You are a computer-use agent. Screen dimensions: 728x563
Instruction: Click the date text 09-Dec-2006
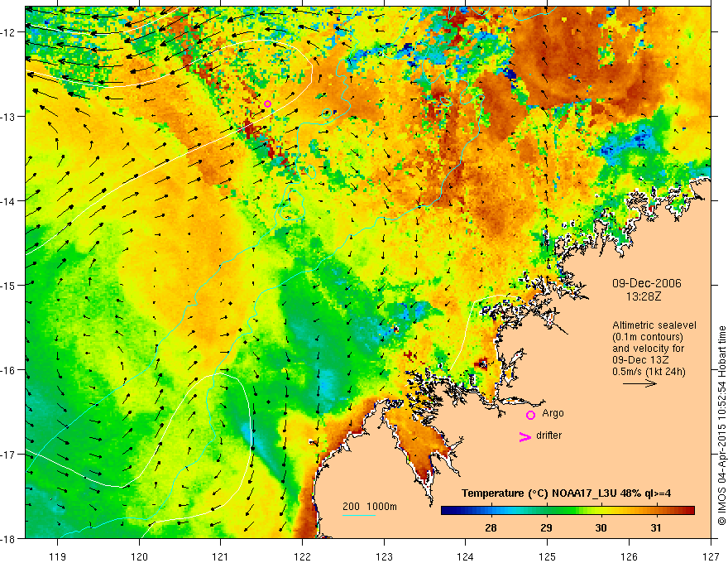[x=647, y=283]
